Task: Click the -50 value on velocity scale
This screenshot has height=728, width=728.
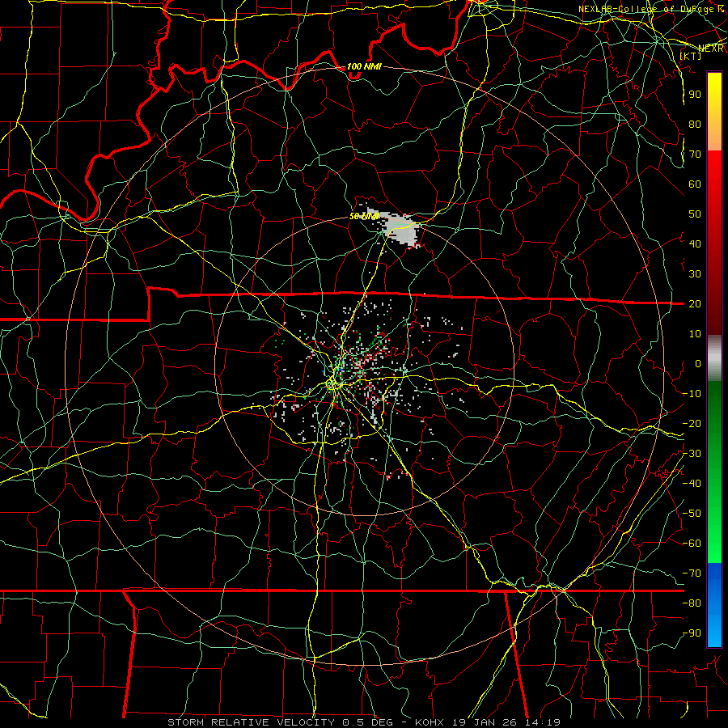Action: [692, 514]
